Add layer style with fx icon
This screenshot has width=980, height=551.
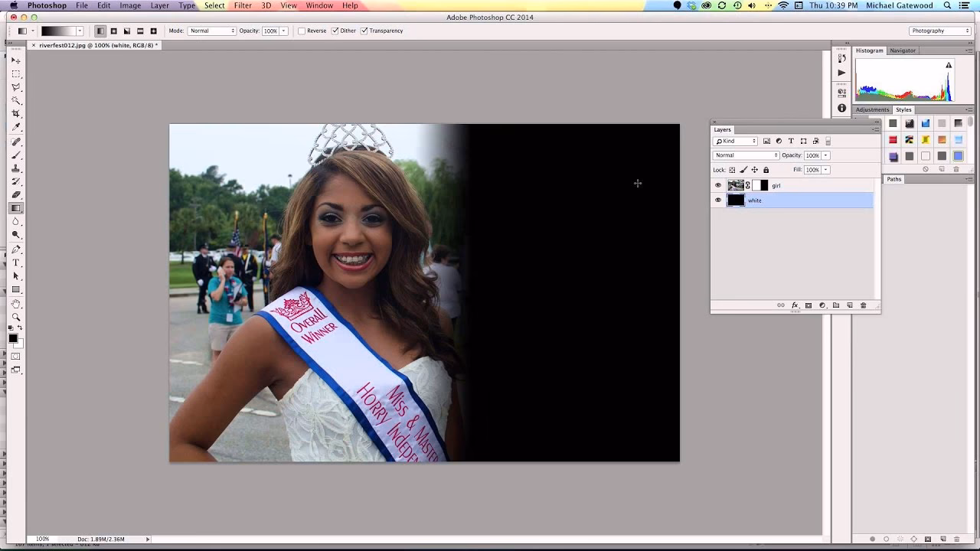click(x=795, y=305)
